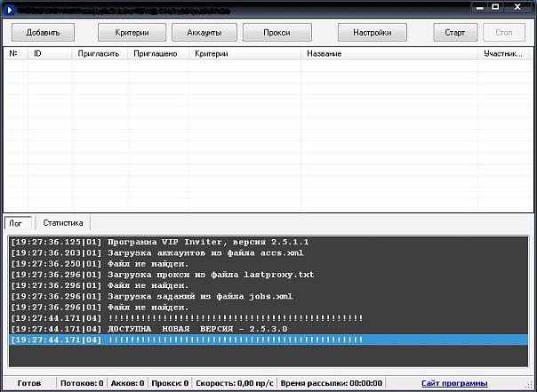The height and width of the screenshot is (392, 537).
Task: Sort by the Приглашено column header
Action: pos(155,53)
